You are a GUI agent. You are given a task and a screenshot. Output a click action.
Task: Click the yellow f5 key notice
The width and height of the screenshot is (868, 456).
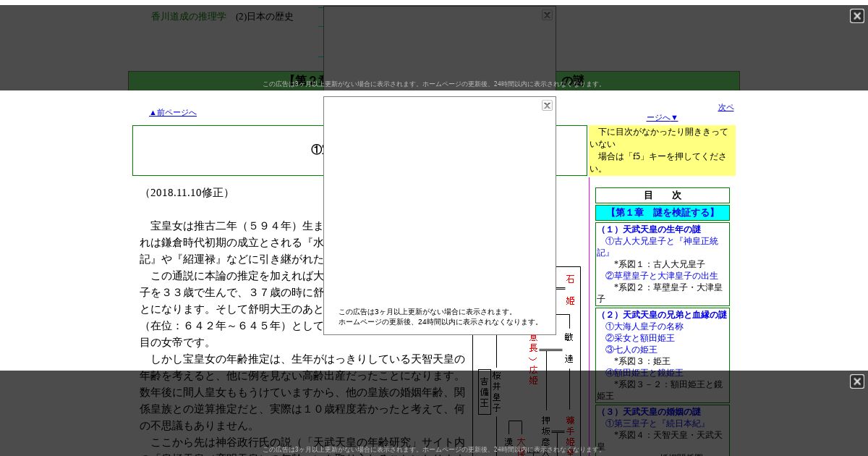click(662, 151)
